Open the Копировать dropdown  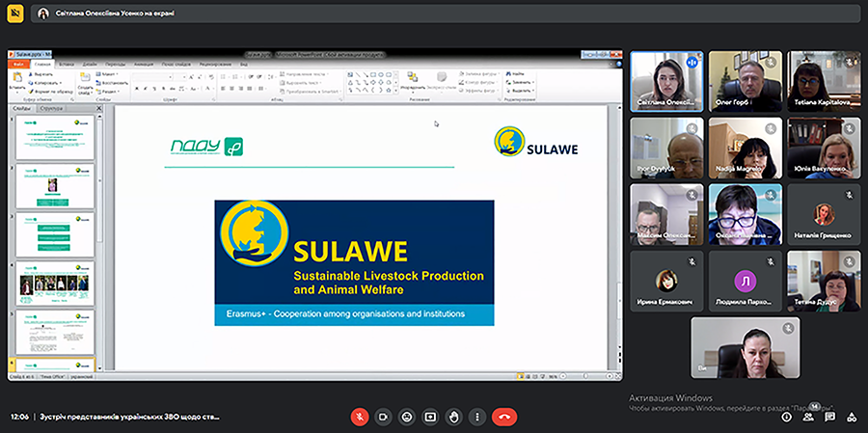[45, 83]
